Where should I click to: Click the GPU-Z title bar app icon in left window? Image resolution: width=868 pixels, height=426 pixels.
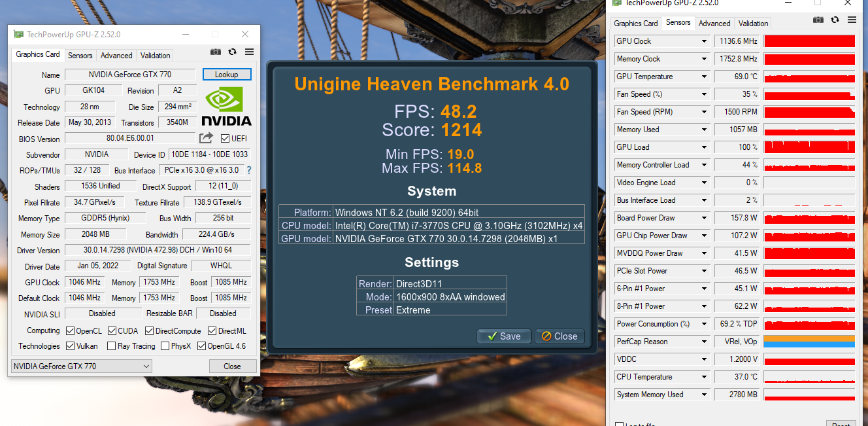pos(18,34)
